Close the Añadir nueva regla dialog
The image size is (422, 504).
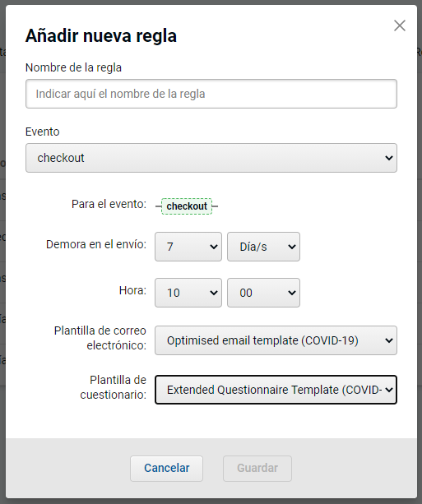[x=400, y=25]
